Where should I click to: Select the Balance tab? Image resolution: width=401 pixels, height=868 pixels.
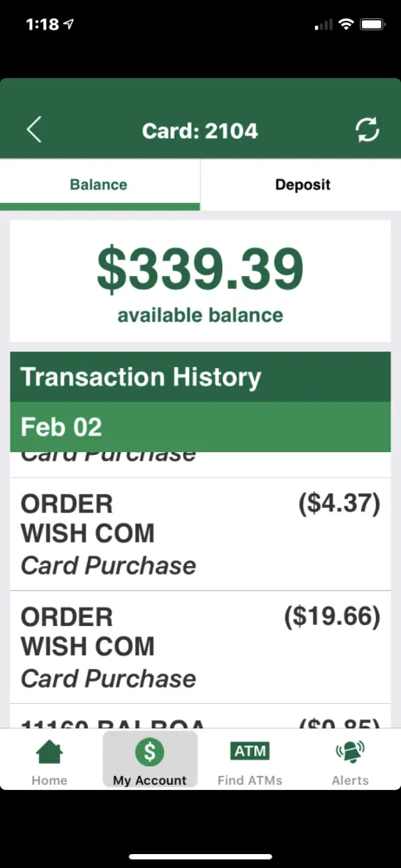(x=100, y=184)
